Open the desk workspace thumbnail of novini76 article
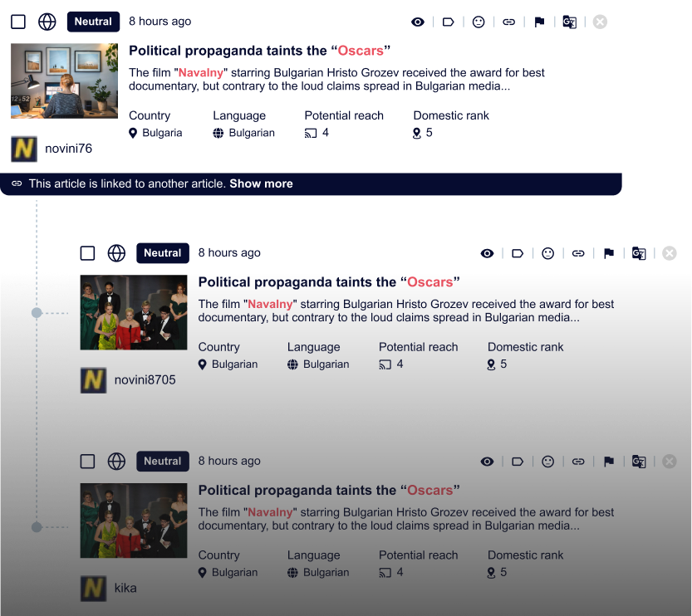692x616 pixels. 65,81
